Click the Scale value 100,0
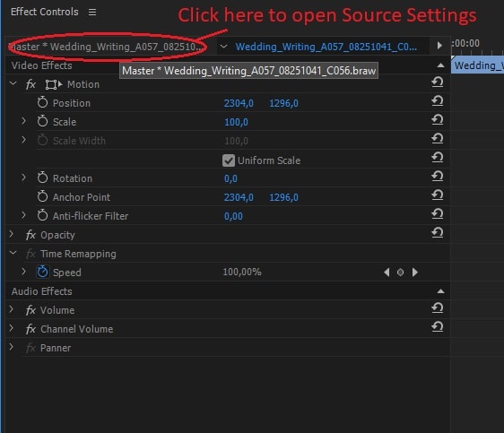 point(236,122)
